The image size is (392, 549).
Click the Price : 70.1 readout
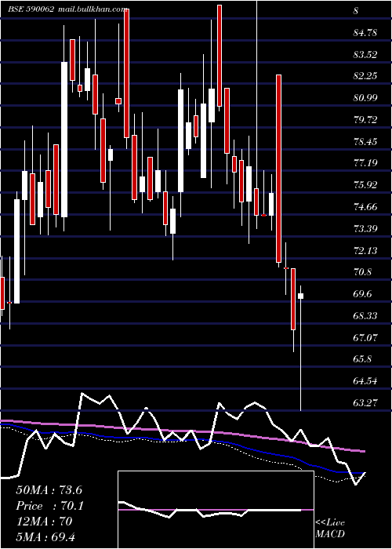click(x=49, y=506)
